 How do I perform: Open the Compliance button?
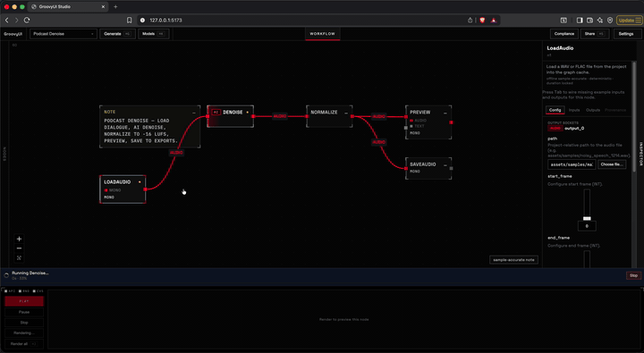563,34
